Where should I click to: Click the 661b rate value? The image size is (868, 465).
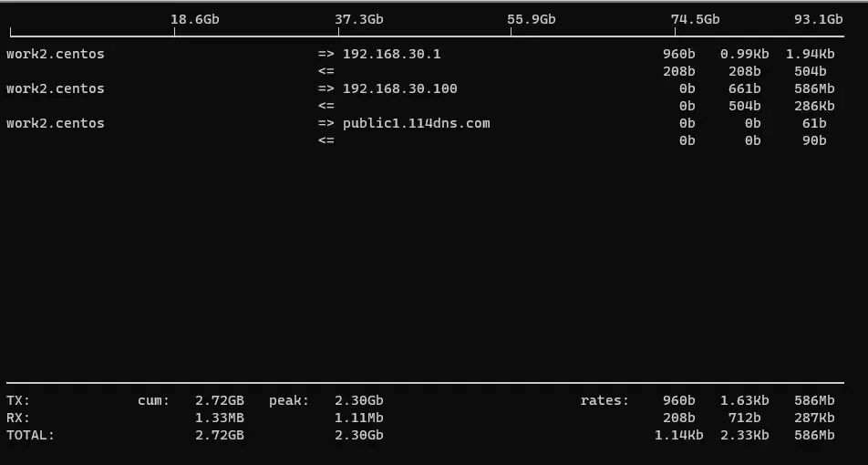pyautogui.click(x=745, y=88)
